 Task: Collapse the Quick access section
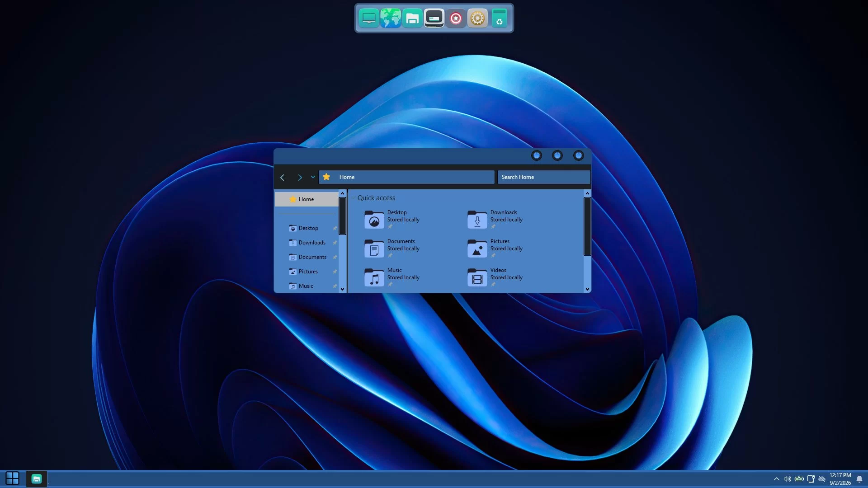(354, 198)
